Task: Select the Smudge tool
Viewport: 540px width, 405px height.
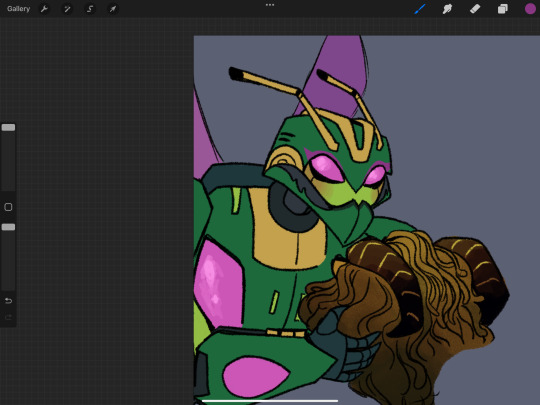Action: point(447,9)
